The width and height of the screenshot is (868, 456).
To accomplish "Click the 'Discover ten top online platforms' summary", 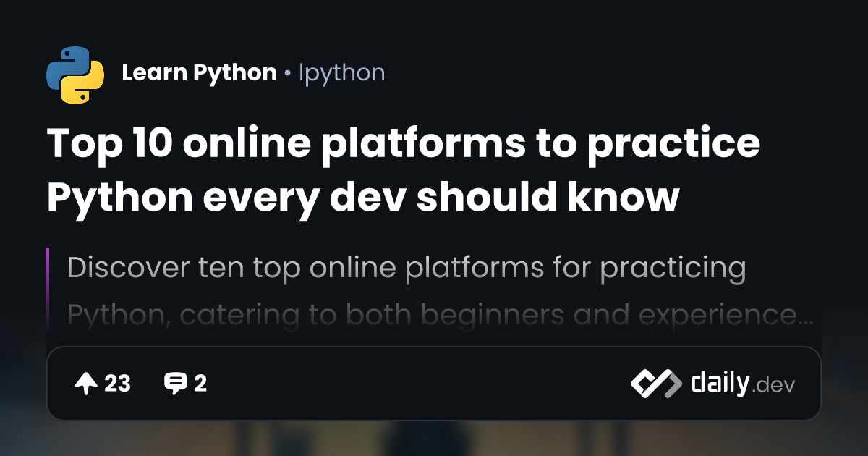I will [406, 269].
